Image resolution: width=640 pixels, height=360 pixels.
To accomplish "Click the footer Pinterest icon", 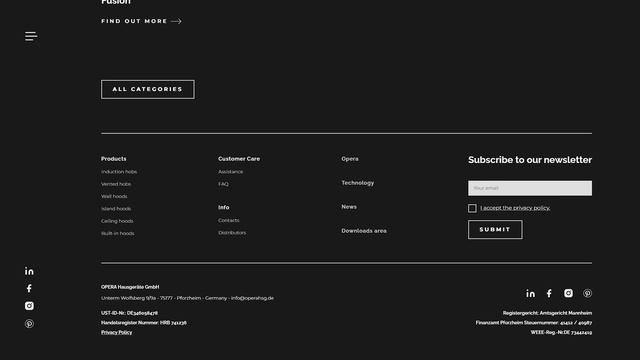I will tap(587, 293).
